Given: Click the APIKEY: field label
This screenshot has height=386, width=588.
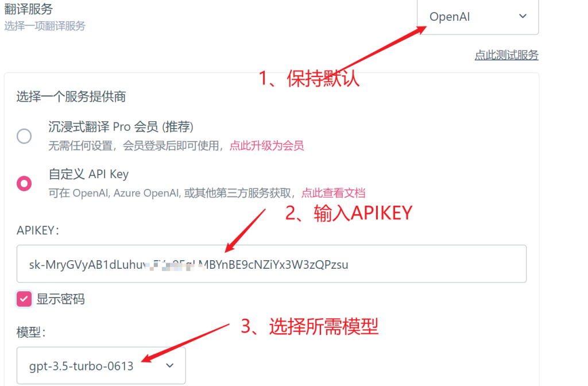Looking at the screenshot, I should pos(38,230).
